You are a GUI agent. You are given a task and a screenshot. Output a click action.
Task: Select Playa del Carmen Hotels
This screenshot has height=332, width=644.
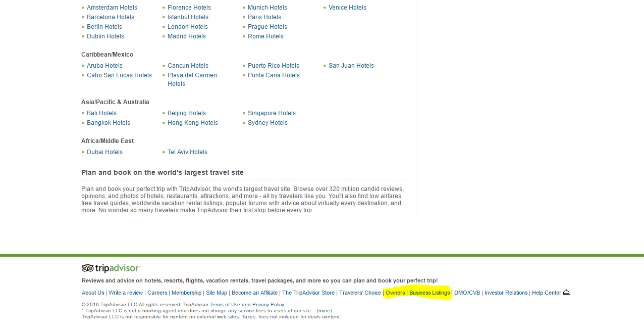click(192, 79)
